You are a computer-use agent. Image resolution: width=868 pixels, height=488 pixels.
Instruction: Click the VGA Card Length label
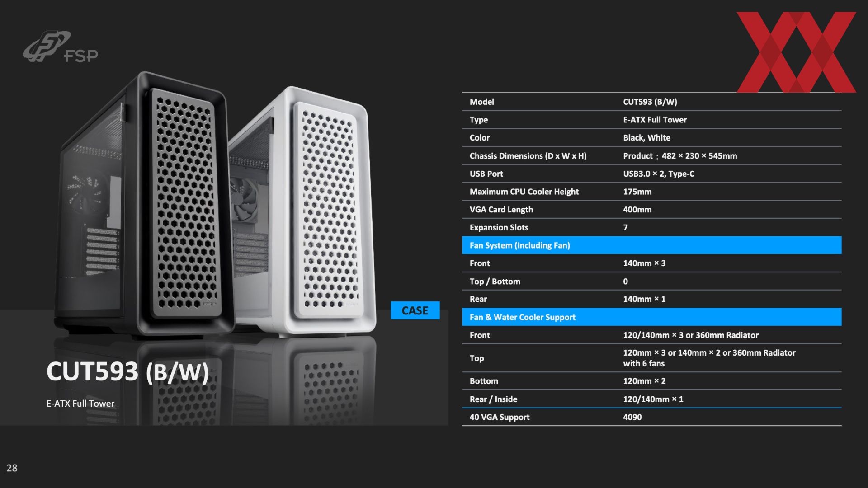coord(501,210)
